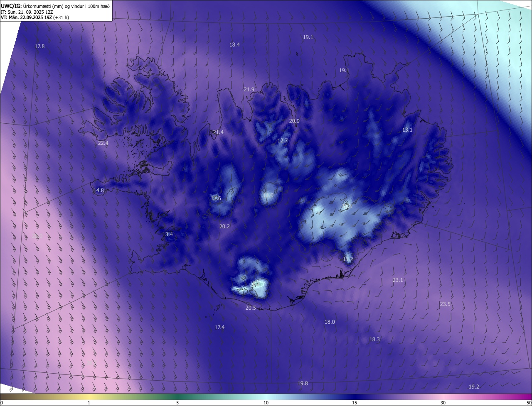The width and height of the screenshot is (532, 406).
Task: Click the 17.8 value label on the map
Action: tap(39, 46)
